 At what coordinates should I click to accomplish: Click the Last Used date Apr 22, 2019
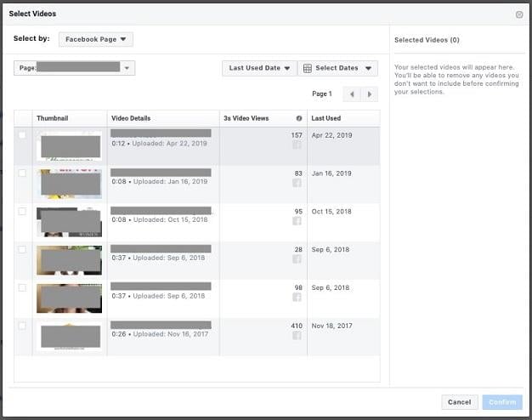[x=331, y=135]
